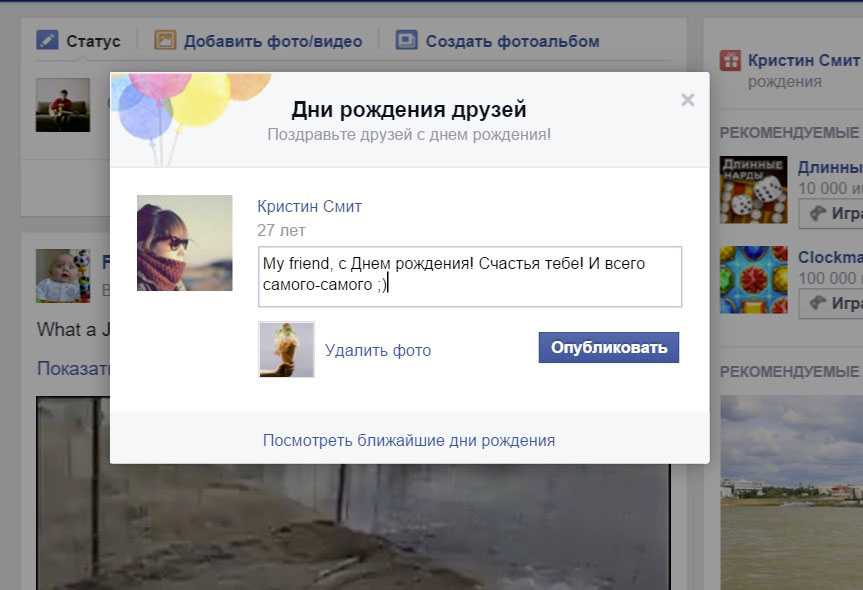The width and height of the screenshot is (863, 590).
Task: Focus the birthday message text field
Action: [x=469, y=276]
